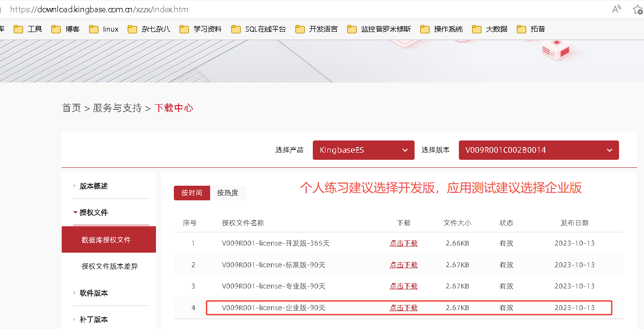Switch to the 按热度 sort tab
Image resolution: width=644 pixels, height=329 pixels.
tap(228, 193)
